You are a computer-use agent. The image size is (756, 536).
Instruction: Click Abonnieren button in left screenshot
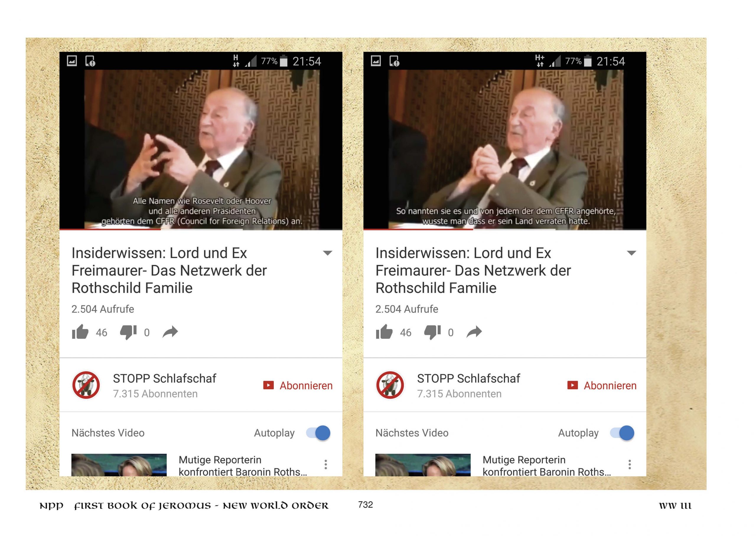298,385
